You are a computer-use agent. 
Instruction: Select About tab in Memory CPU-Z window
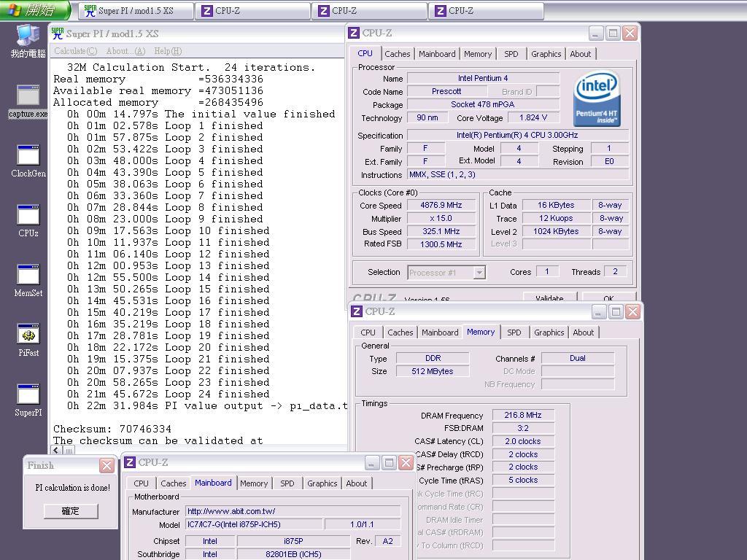(x=583, y=332)
